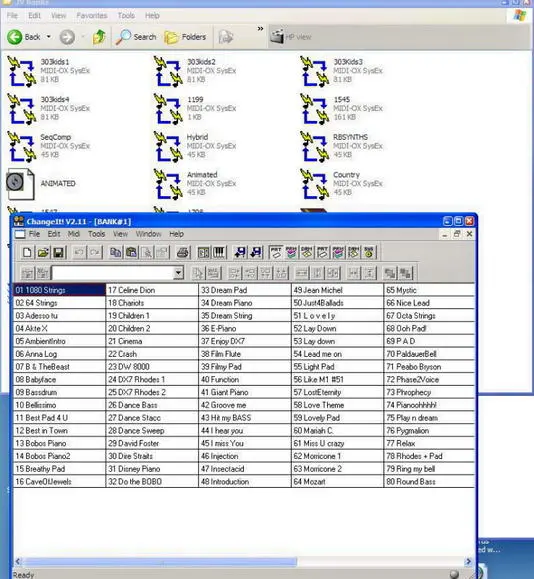Select patch '71 Peabo Bryson'
The height and width of the screenshot is (579, 534).
[x=429, y=367]
